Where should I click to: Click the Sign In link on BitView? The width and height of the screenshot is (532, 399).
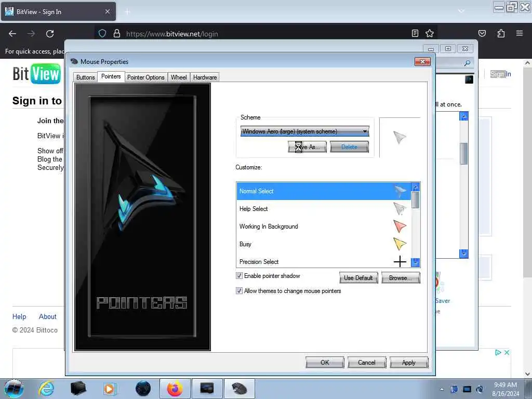(x=500, y=74)
